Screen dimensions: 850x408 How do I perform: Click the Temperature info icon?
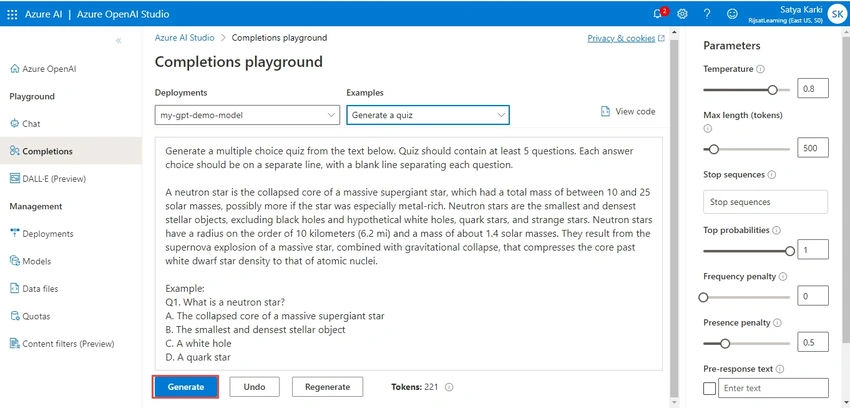(761, 69)
